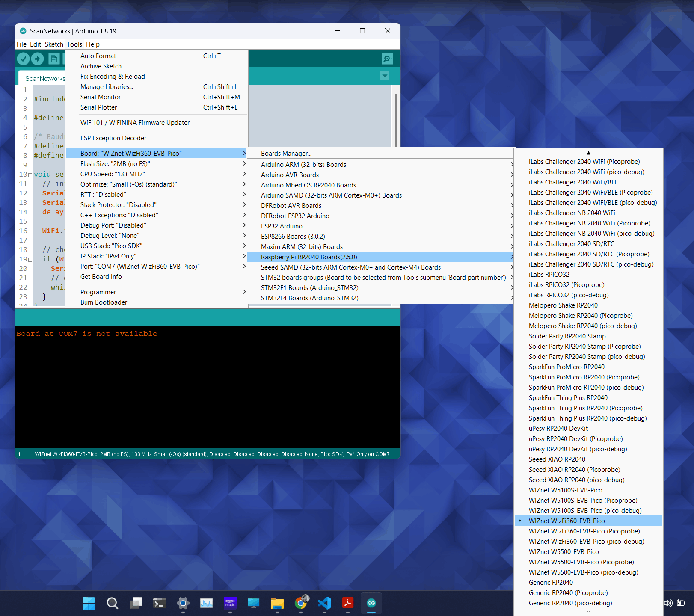The height and width of the screenshot is (616, 694).
Task: Open ESP Exception Decoder
Action: (x=157, y=138)
